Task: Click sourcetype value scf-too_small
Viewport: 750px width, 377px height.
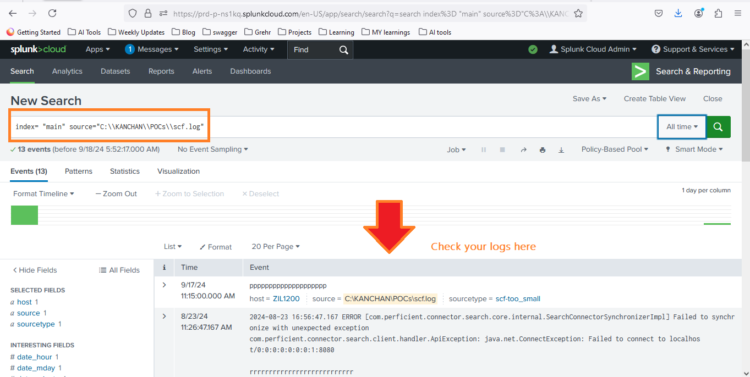Action: pyautogui.click(x=518, y=299)
